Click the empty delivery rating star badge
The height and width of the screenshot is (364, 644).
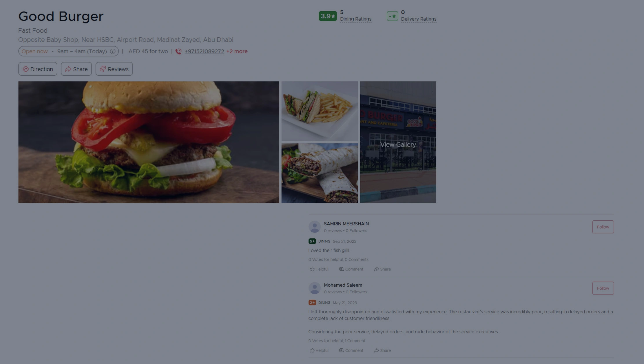(x=392, y=16)
